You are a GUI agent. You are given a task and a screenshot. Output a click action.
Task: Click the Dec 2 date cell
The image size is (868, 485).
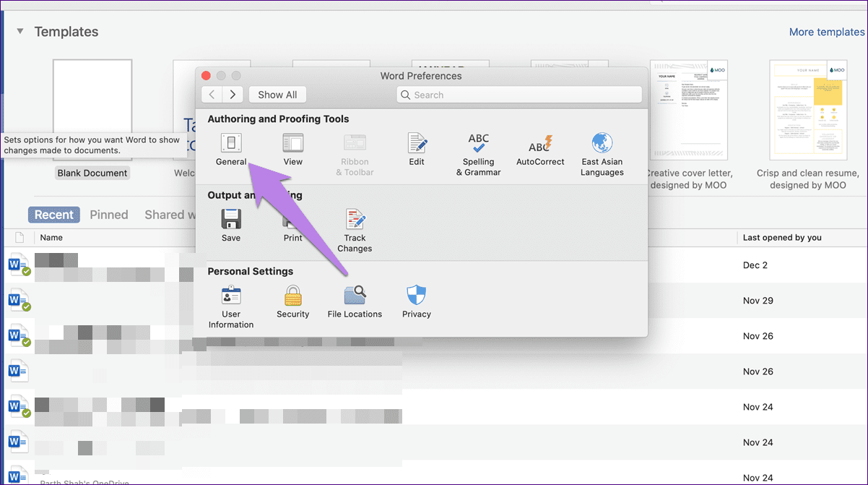(x=755, y=265)
